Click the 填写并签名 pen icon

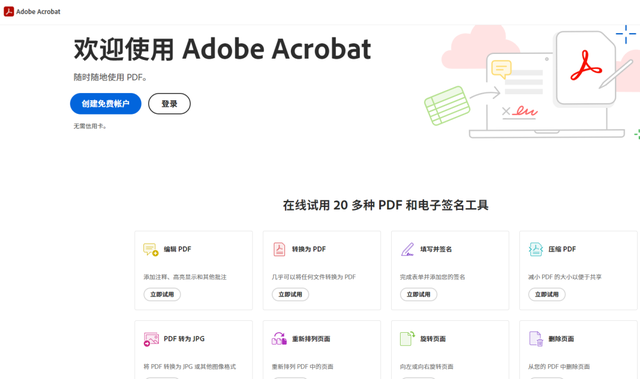pos(407,249)
